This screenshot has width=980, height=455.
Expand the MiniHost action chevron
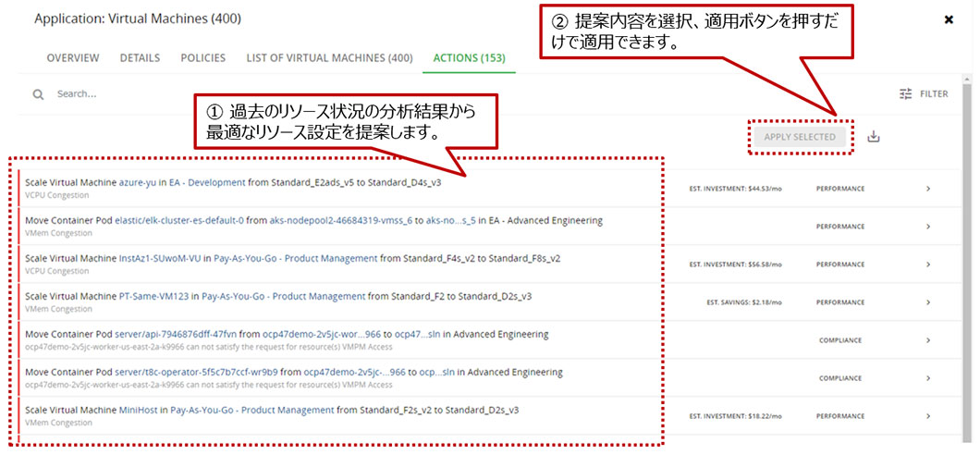point(927,416)
